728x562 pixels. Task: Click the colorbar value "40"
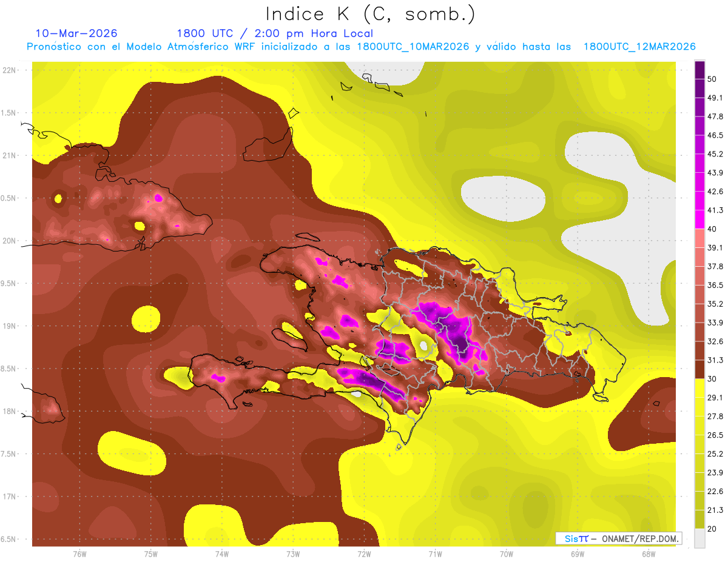point(712,229)
